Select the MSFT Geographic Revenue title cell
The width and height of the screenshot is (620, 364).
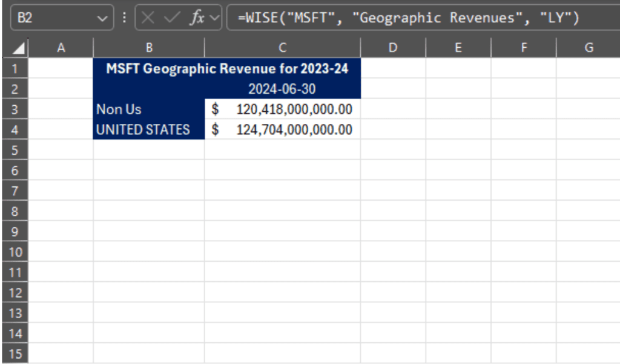click(227, 68)
